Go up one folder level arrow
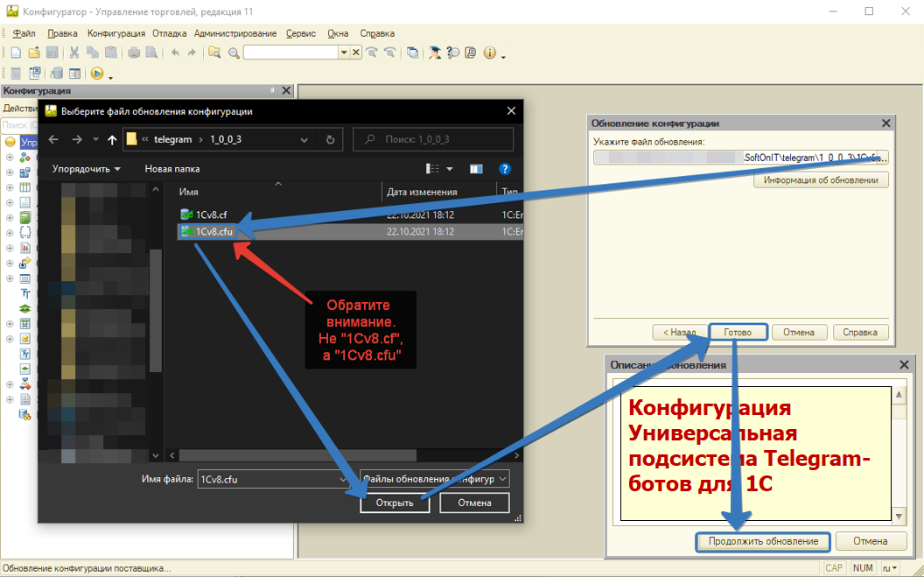Screen dimensions: 924x577 [x=112, y=139]
